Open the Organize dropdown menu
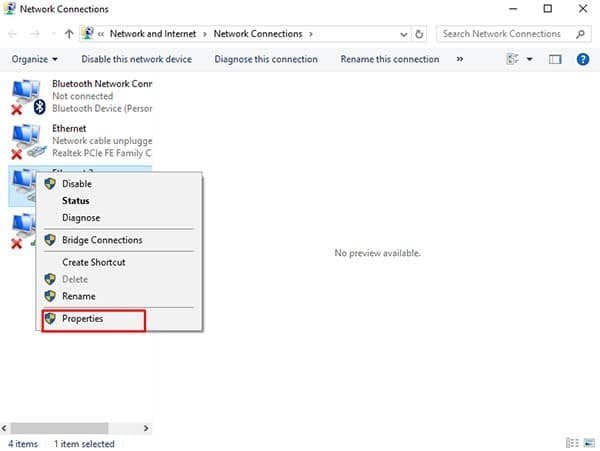Image resolution: width=600 pixels, height=451 pixels. click(34, 59)
